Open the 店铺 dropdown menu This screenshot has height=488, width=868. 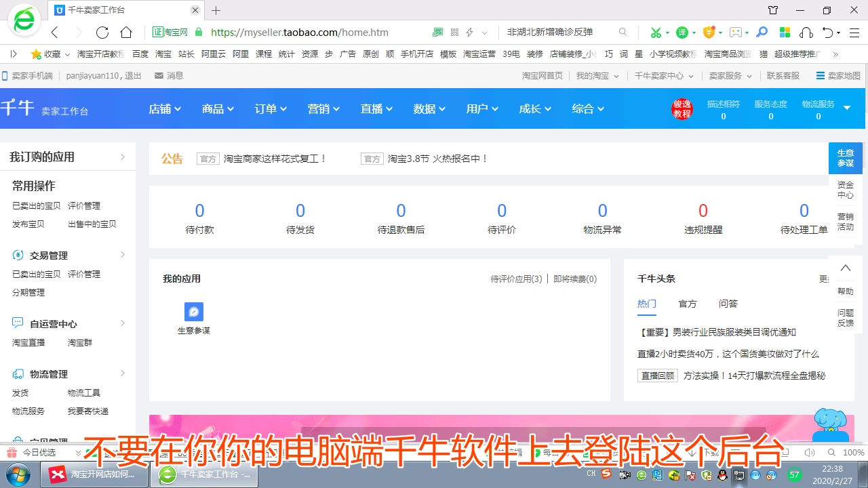coord(164,108)
